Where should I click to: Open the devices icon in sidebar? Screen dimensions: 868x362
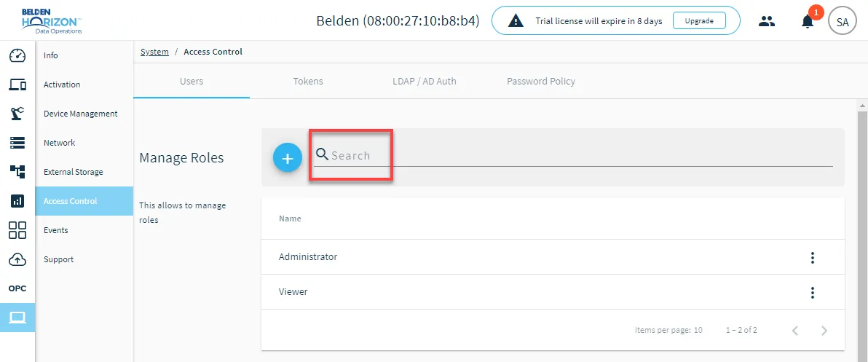coord(17,84)
